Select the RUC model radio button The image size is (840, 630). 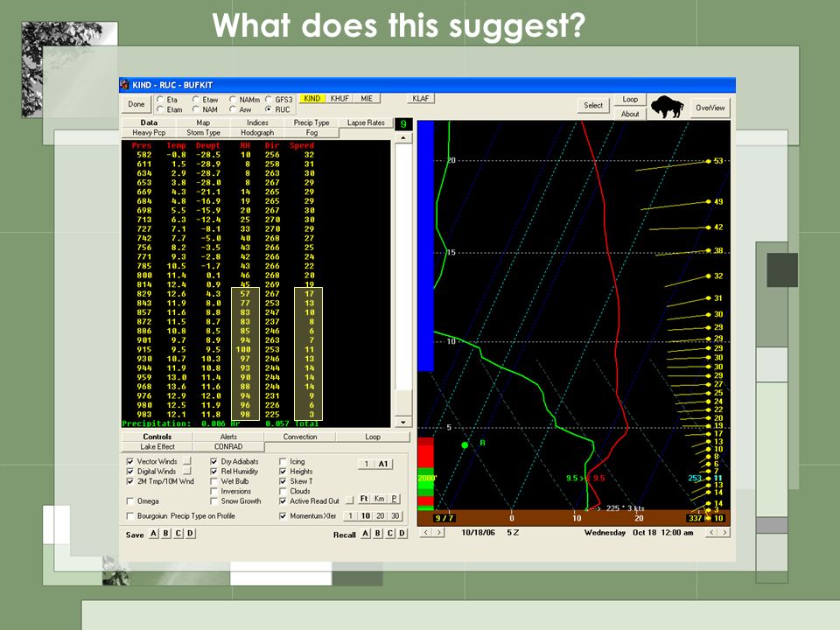[269, 109]
